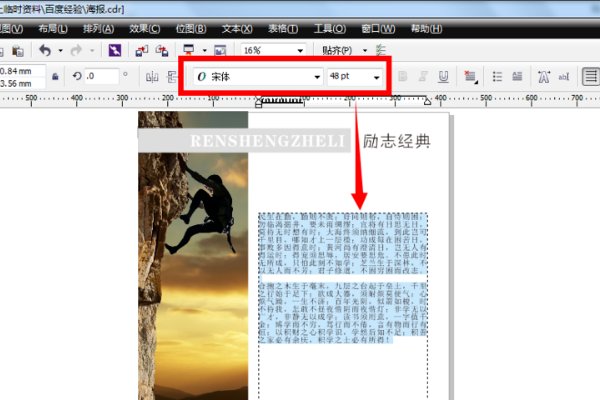Click the Edit Text ab| icon
600x400 pixels.
564,77
